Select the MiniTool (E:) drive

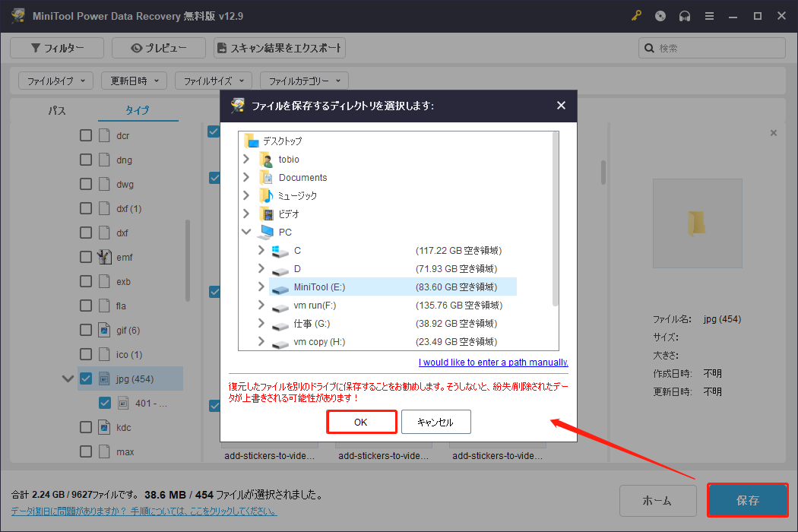tap(392, 287)
